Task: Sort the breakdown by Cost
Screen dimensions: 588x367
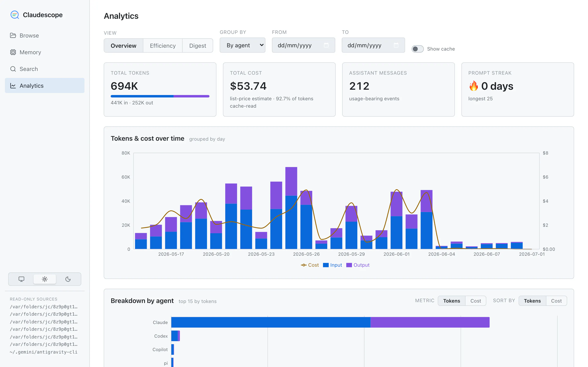Action: tap(556, 301)
